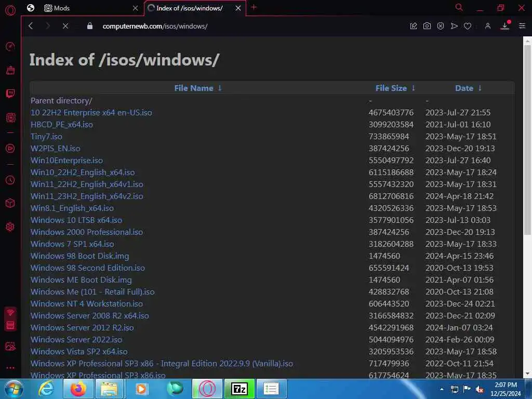Open the Opera GX menu logo
The image size is (532, 399).
click(x=10, y=10)
